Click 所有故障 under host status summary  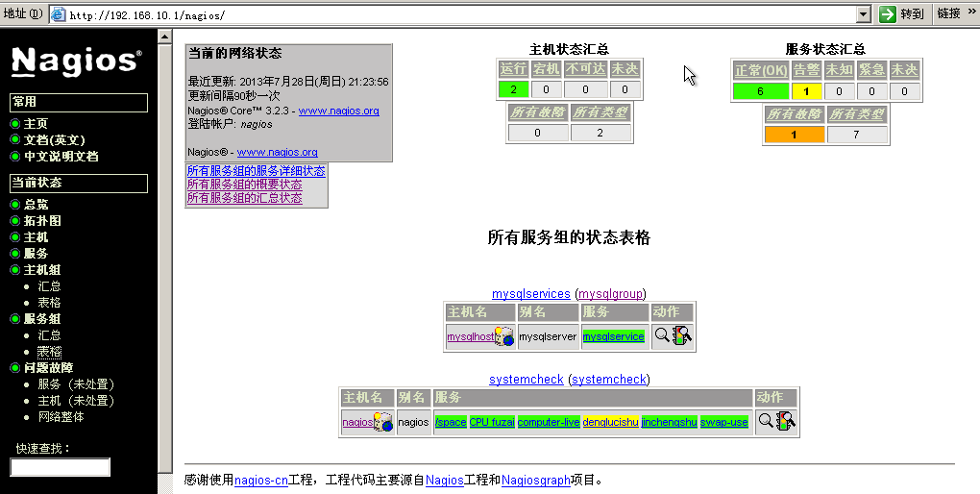(x=537, y=112)
